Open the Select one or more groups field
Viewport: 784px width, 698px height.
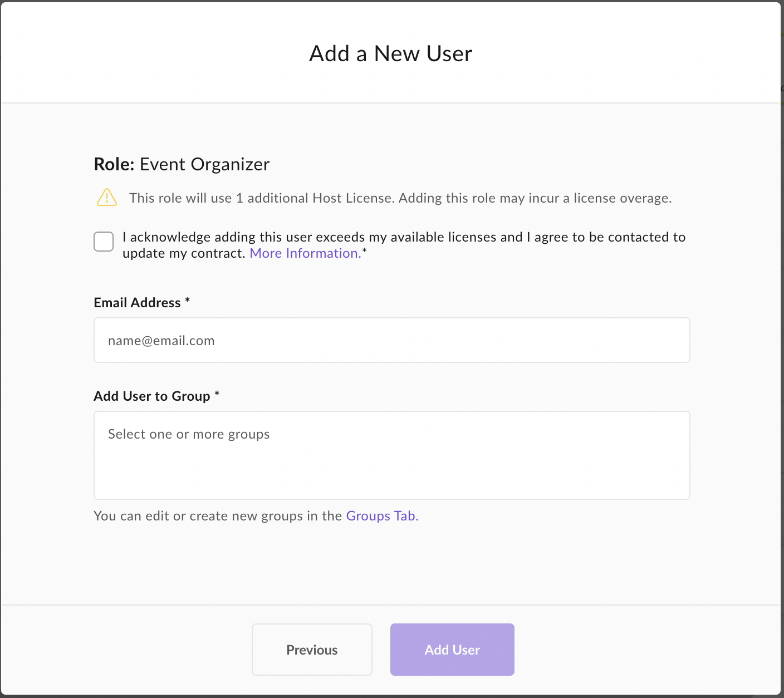tap(392, 455)
